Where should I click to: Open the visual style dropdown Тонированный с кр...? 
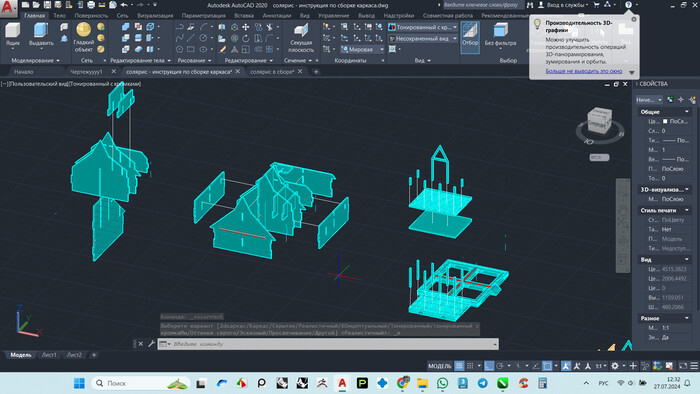click(x=423, y=27)
